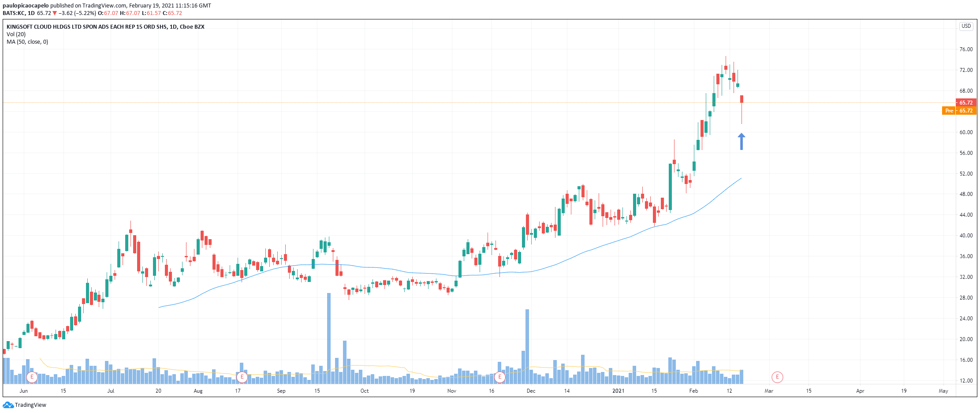
Task: Click the Mar date axis label
Action: click(769, 391)
